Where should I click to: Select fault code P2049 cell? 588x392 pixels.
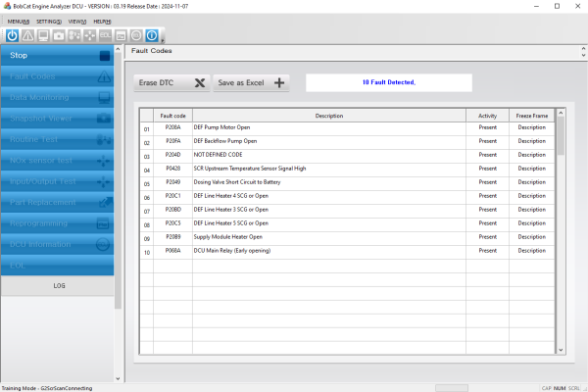(x=172, y=182)
